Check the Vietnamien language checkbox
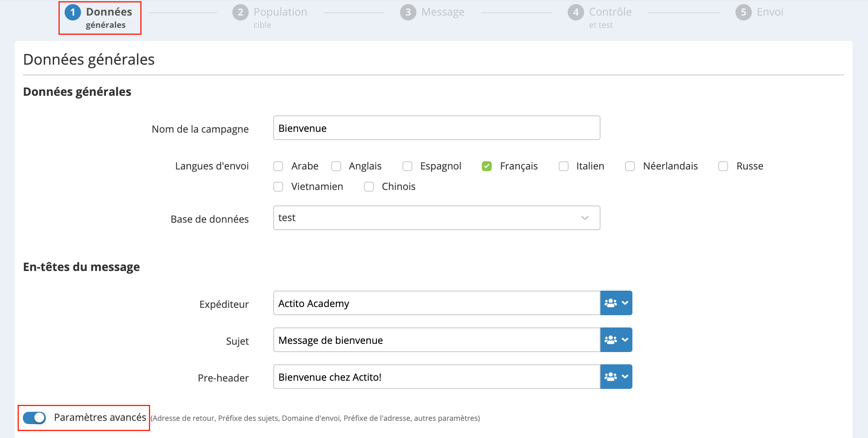This screenshot has width=868, height=438. [x=278, y=187]
